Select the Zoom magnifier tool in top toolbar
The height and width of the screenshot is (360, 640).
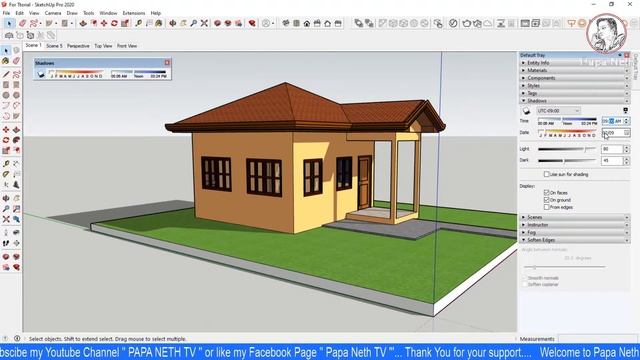pos(193,24)
